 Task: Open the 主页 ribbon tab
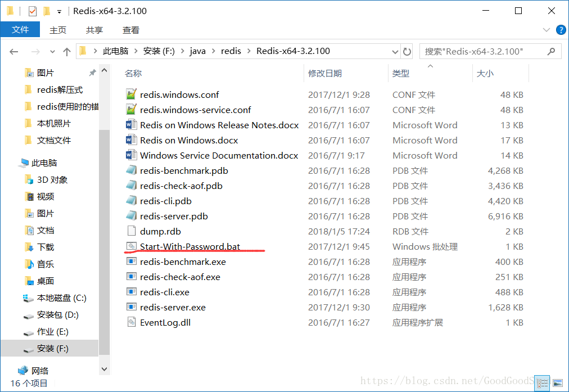(x=58, y=30)
